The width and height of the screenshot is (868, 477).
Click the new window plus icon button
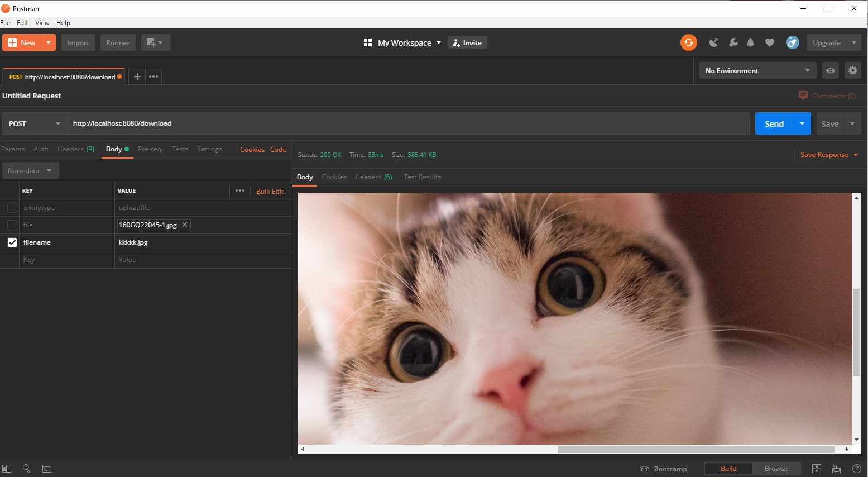(x=155, y=42)
